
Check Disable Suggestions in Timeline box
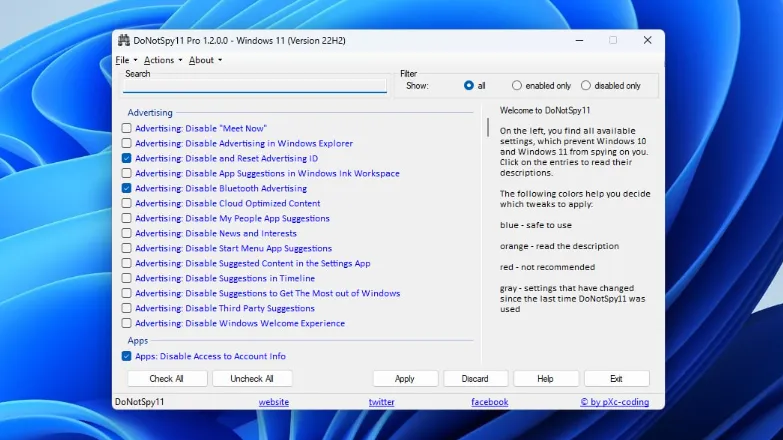click(x=126, y=278)
